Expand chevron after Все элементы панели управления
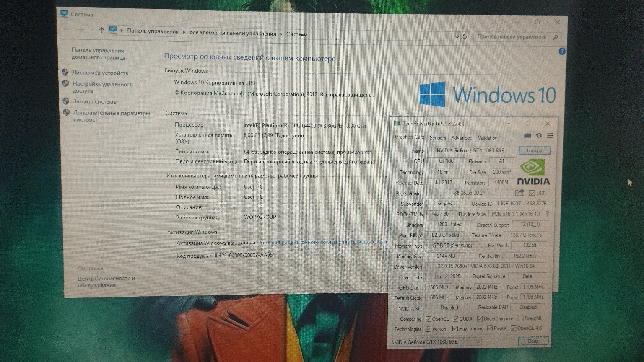This screenshot has height=362, width=644. pyautogui.click(x=281, y=34)
